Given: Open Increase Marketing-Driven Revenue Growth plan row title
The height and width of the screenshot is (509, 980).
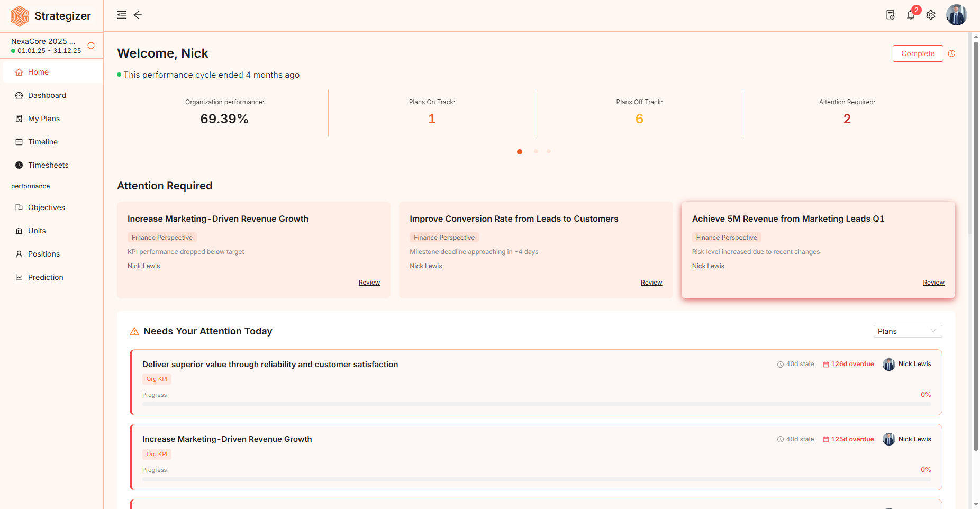Looking at the screenshot, I should 227,439.
